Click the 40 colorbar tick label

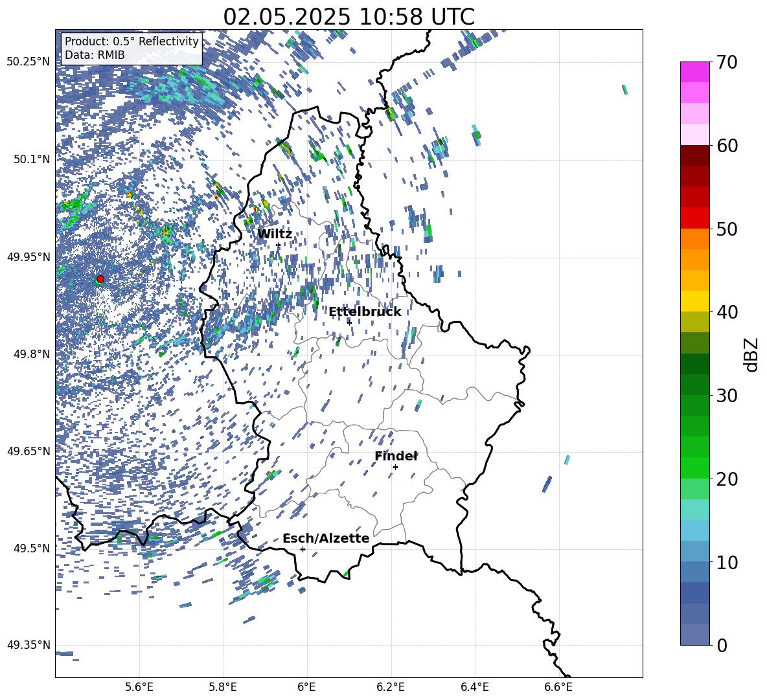coord(727,312)
